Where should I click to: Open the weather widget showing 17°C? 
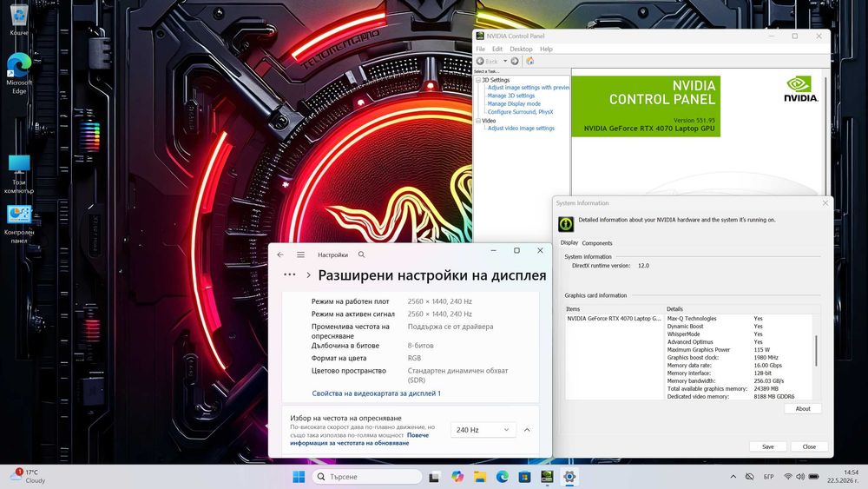(28, 477)
